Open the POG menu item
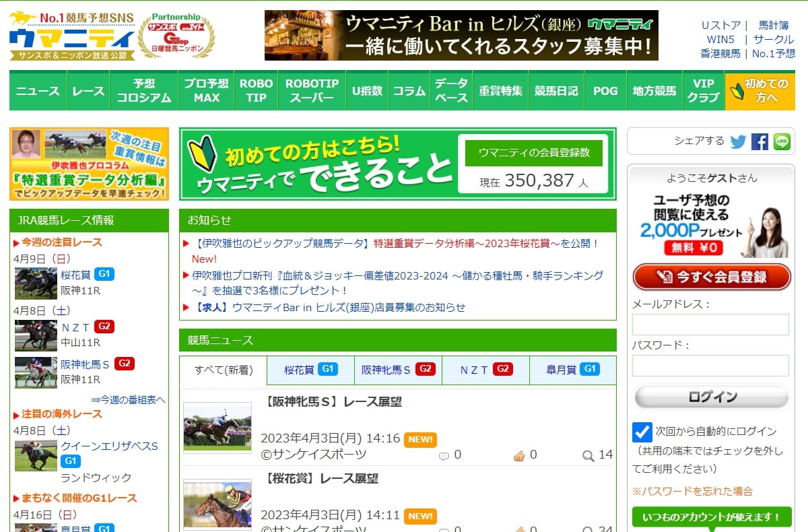Image resolution: width=808 pixels, height=532 pixels. (605, 91)
